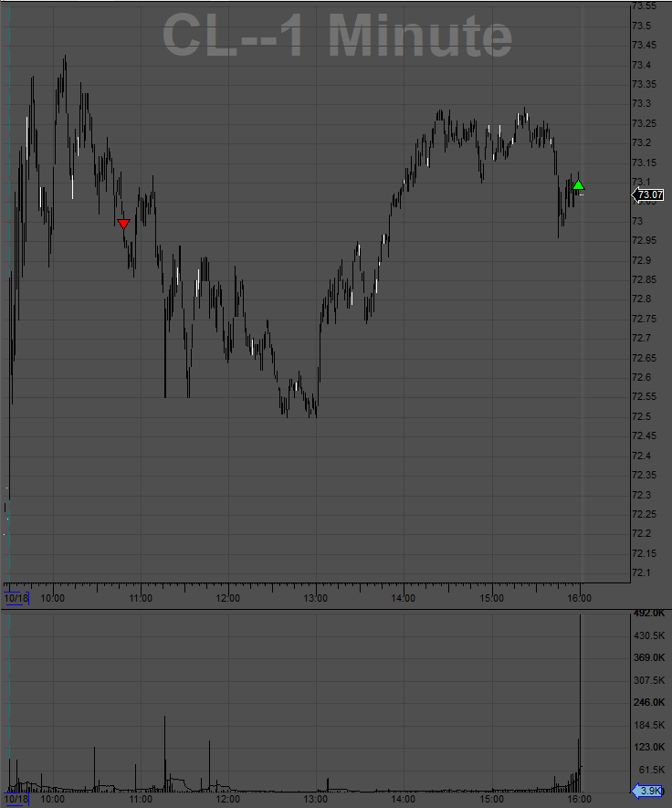
Task: Click 13:00 on the price chart time axis
Action: point(315,598)
